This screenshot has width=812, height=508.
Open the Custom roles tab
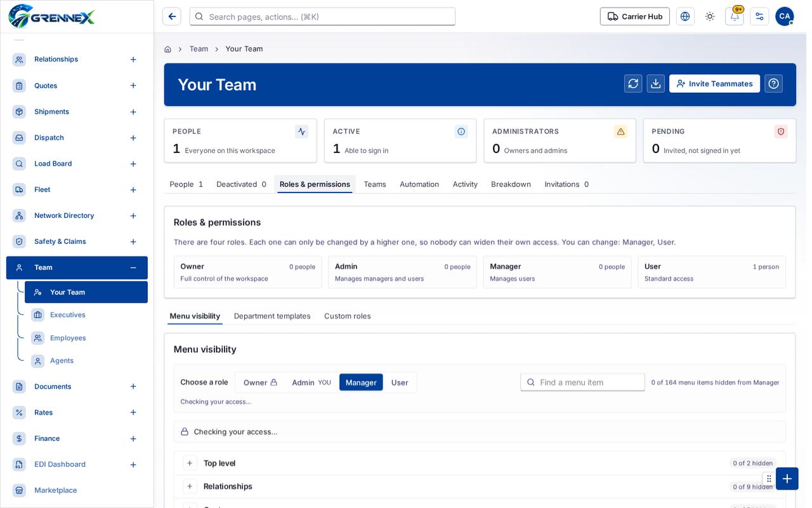point(348,316)
